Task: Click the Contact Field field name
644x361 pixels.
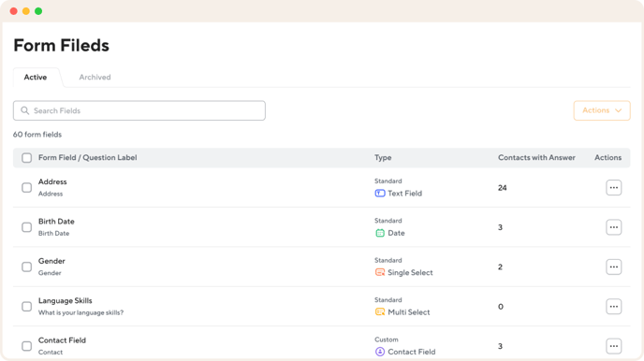Action: tap(62, 340)
